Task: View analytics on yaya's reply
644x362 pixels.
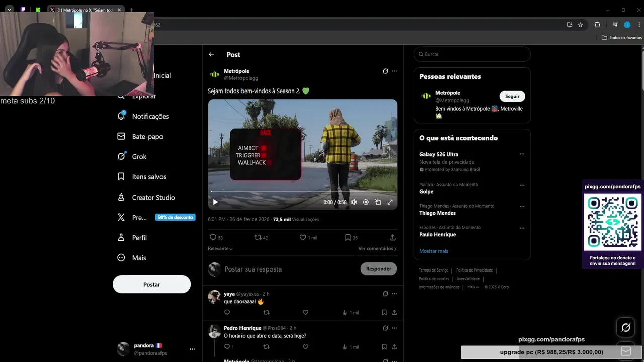Action: [350, 313]
